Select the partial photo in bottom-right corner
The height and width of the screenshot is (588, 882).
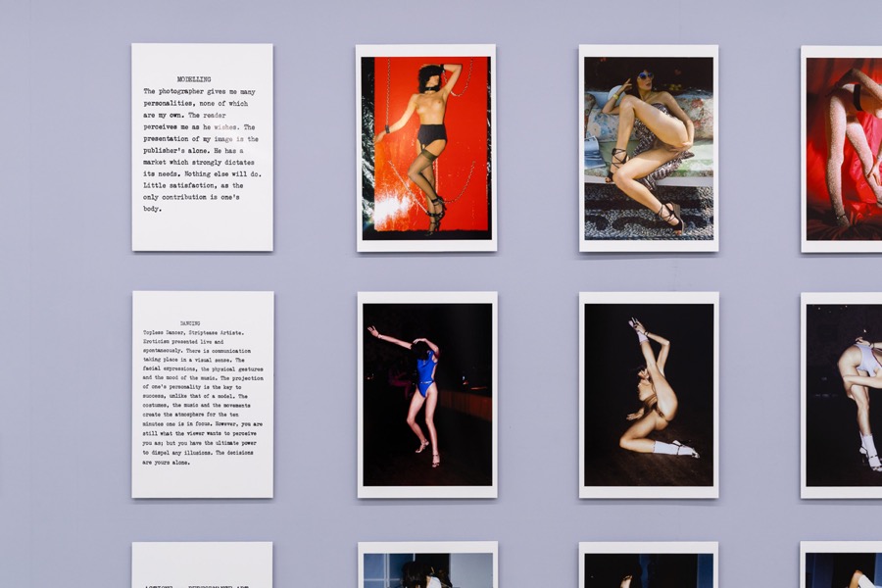[843, 569]
